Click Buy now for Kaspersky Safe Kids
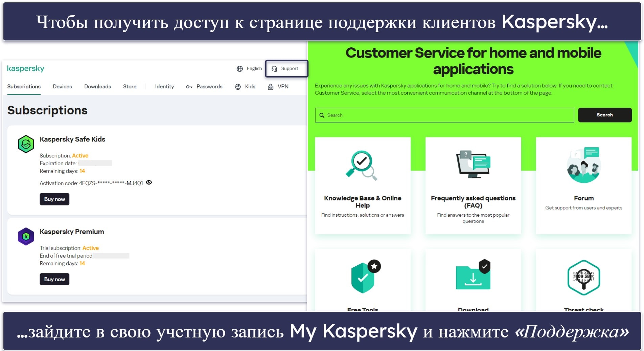644x351 pixels. tap(54, 199)
